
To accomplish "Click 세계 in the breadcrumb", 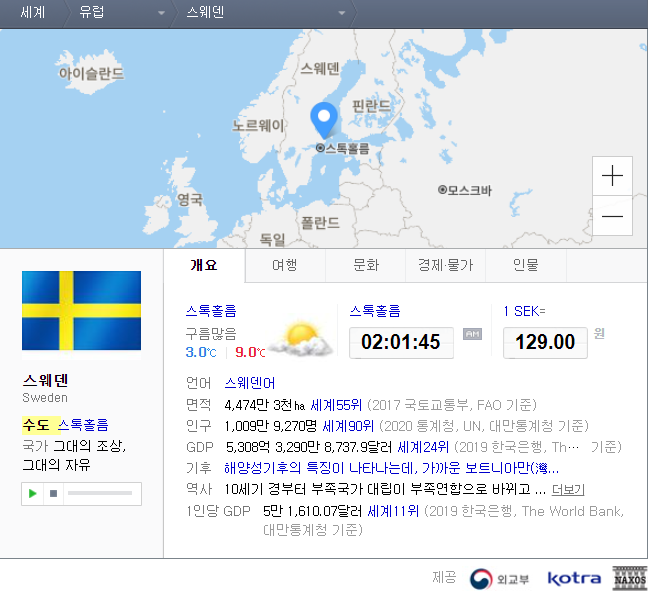I will (x=33, y=12).
